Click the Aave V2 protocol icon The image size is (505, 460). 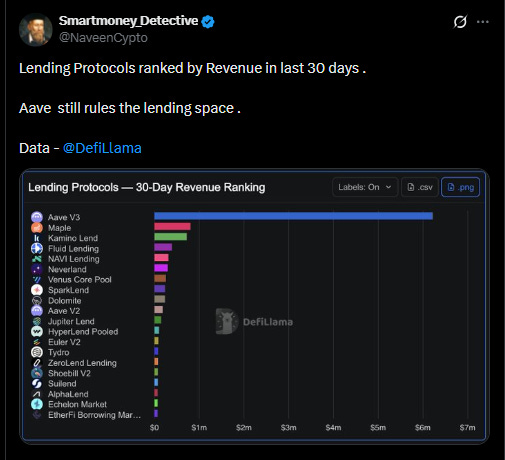point(37,311)
